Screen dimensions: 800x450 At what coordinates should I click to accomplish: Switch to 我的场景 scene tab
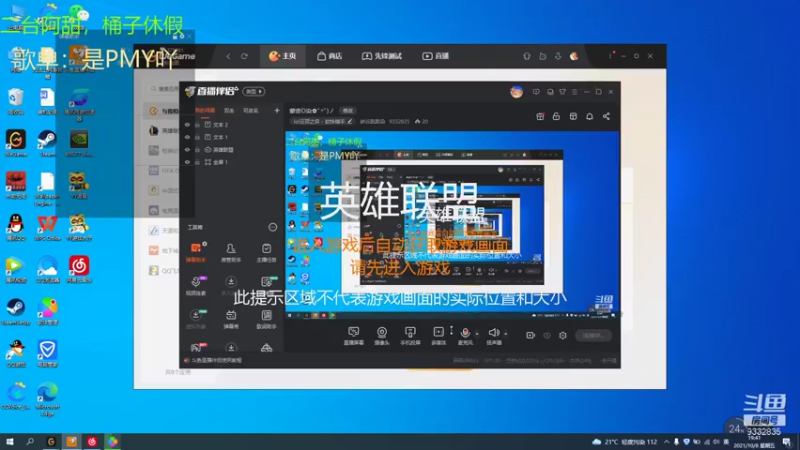coord(205,111)
